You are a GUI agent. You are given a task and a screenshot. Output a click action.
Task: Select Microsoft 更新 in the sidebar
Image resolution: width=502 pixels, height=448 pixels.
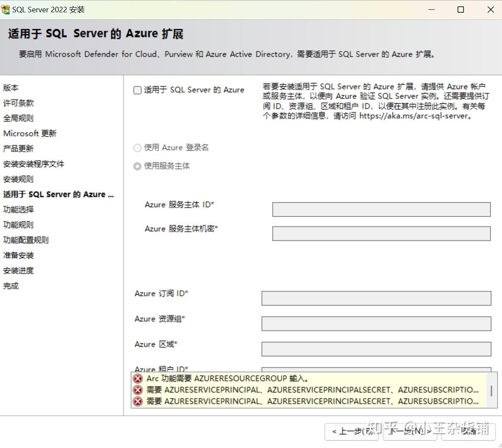pyautogui.click(x=30, y=133)
